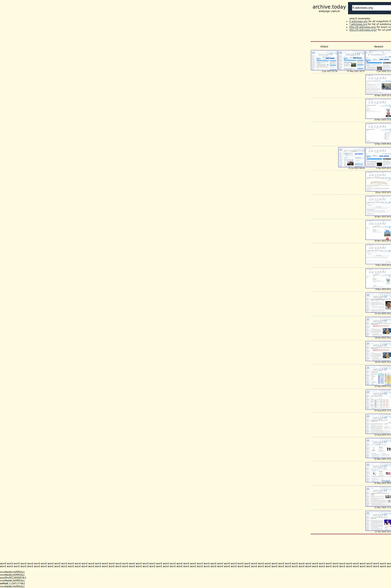Open the 30 Nov 2025 snapshot thumbnail
Image resolution: width=391 pixels, height=588 pixels.
click(x=378, y=85)
